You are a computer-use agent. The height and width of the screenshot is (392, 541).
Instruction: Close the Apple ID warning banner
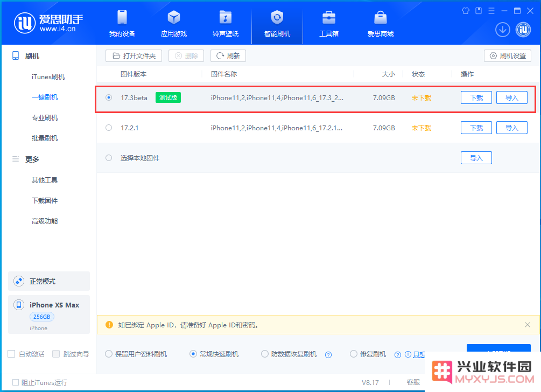[528, 325]
